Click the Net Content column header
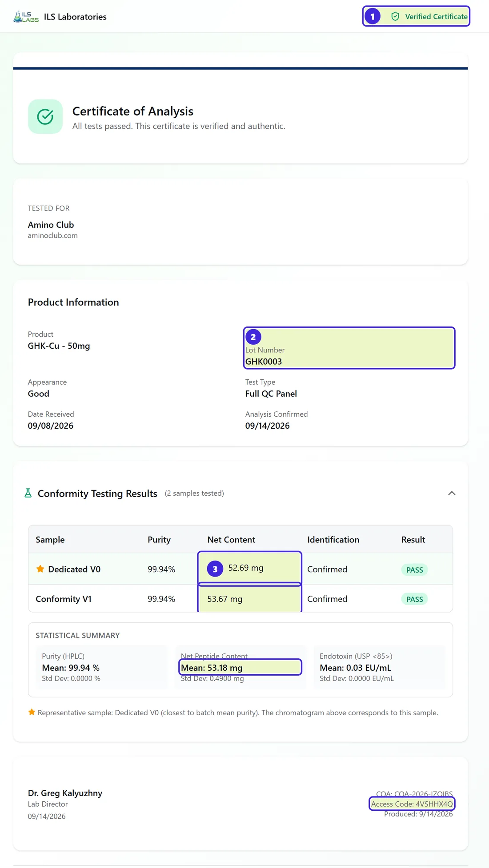The height and width of the screenshot is (868, 489). coord(231,540)
